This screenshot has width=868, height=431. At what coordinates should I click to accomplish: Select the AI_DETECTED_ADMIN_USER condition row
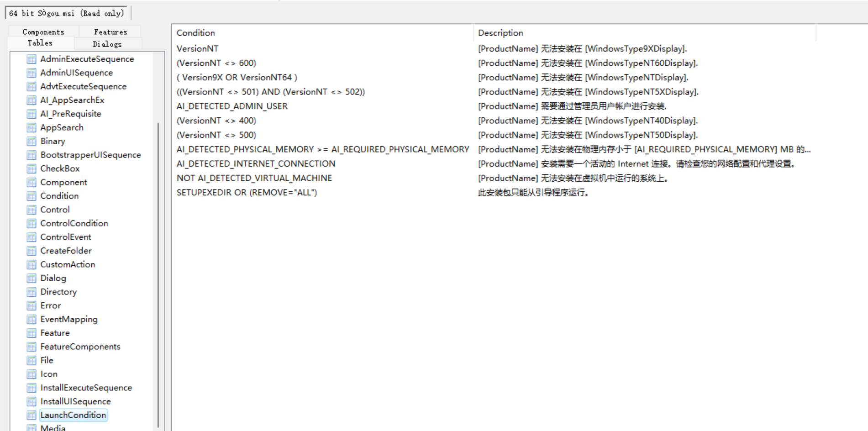pos(232,106)
